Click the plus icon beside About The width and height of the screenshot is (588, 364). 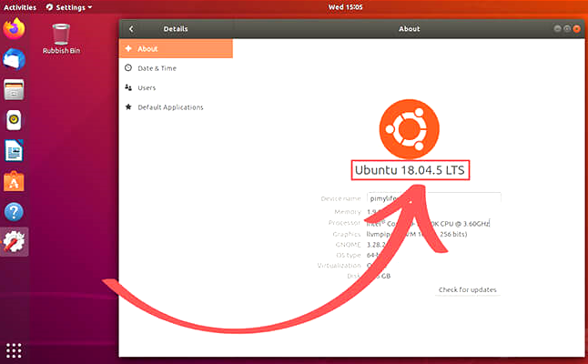(128, 48)
